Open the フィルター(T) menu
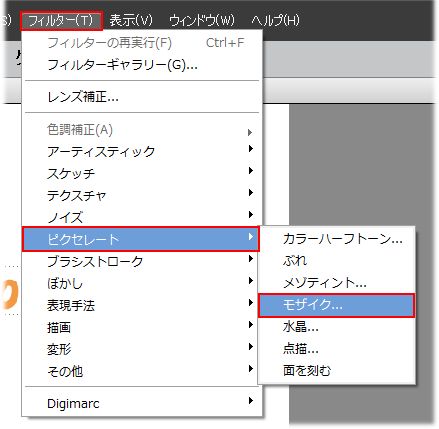Image resolution: width=439 pixels, height=429 pixels. click(x=61, y=21)
